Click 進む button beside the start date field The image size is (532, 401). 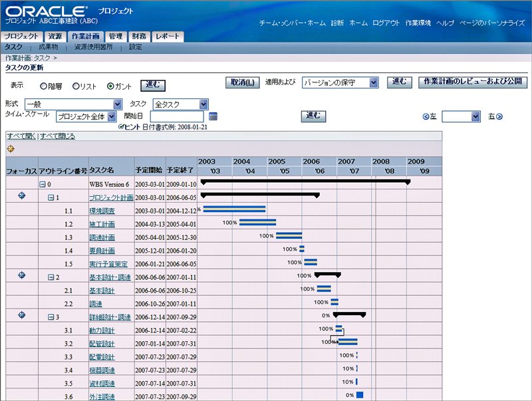click(x=313, y=116)
